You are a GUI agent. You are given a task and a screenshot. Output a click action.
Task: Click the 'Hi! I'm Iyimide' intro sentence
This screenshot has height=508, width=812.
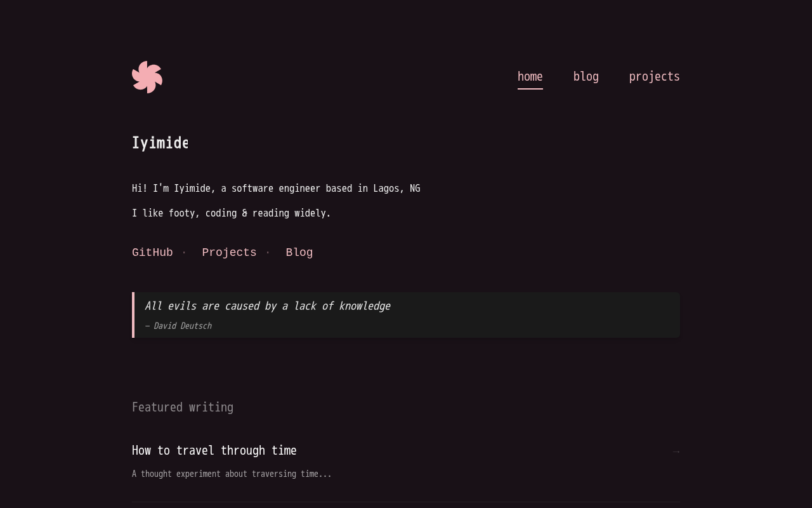[276, 189]
